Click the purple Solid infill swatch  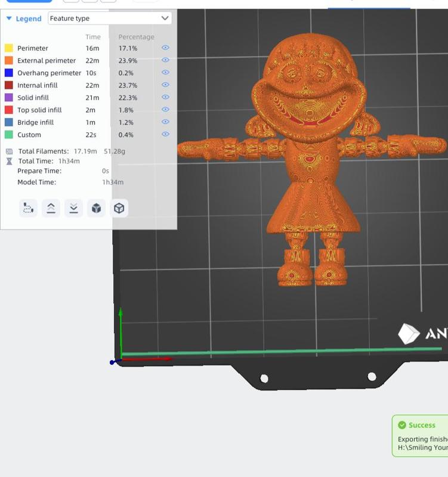click(x=9, y=97)
